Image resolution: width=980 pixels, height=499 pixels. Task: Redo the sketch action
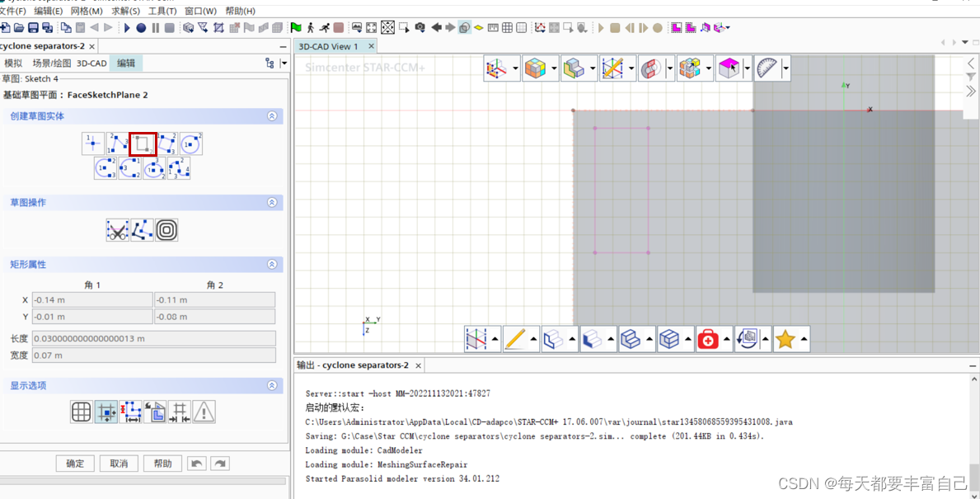click(x=220, y=464)
